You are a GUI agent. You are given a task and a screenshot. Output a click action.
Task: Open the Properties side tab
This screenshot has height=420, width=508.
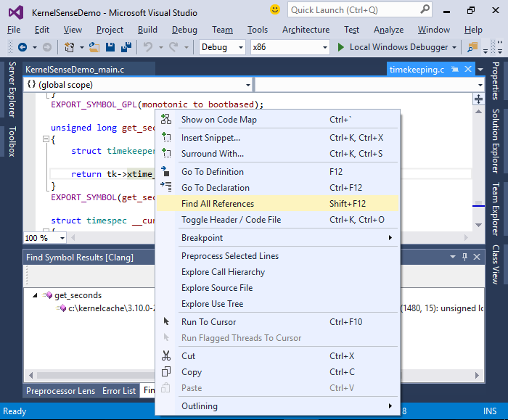point(496,81)
